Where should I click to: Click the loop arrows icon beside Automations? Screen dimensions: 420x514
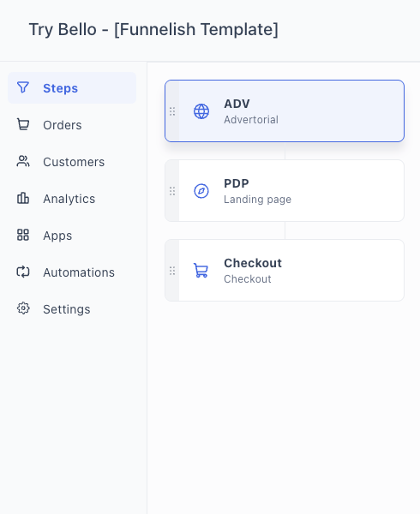(x=23, y=272)
